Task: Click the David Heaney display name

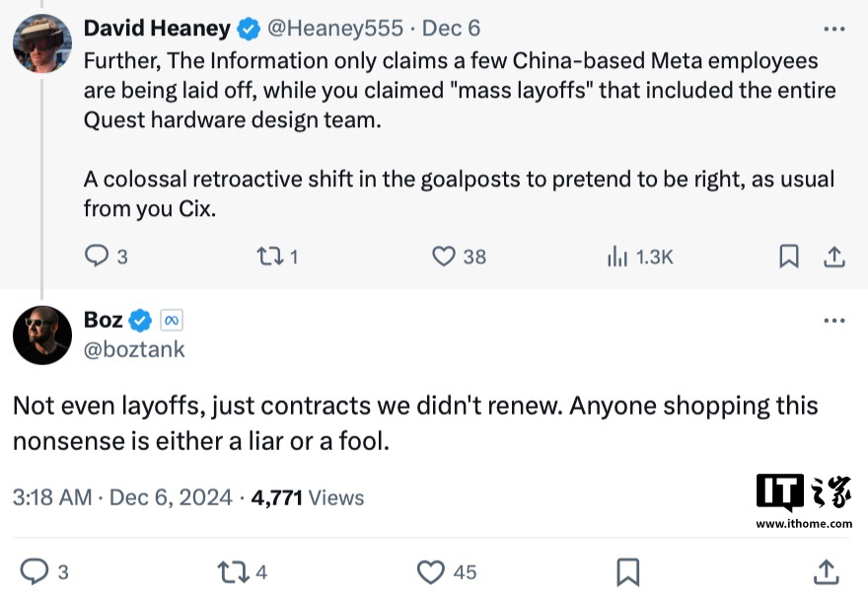Action: click(158, 28)
